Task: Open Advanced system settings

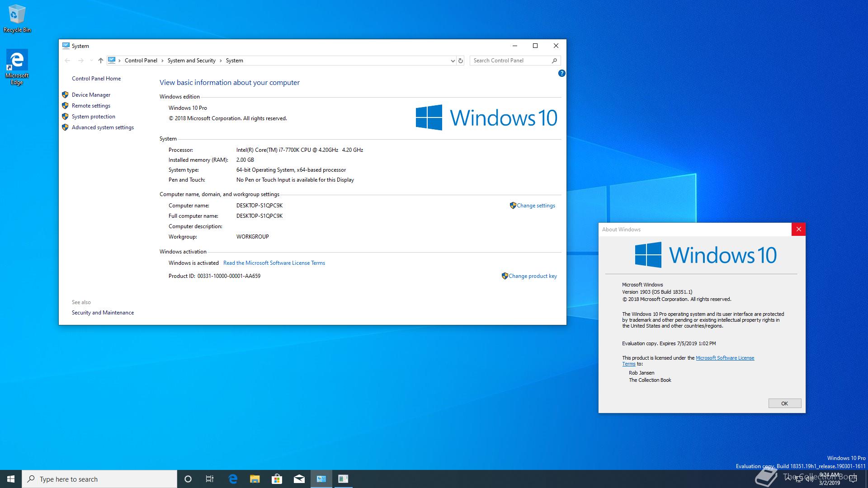Action: tap(103, 127)
